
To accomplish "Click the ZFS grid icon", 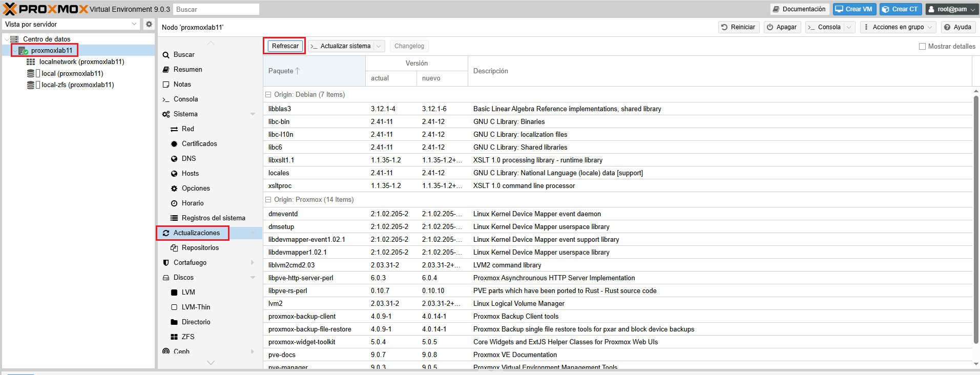I will [x=174, y=337].
